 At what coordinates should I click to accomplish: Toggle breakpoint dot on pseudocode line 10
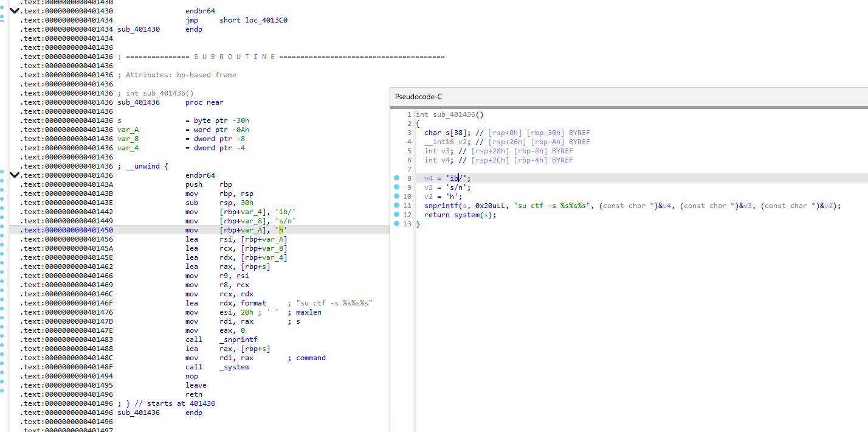396,197
